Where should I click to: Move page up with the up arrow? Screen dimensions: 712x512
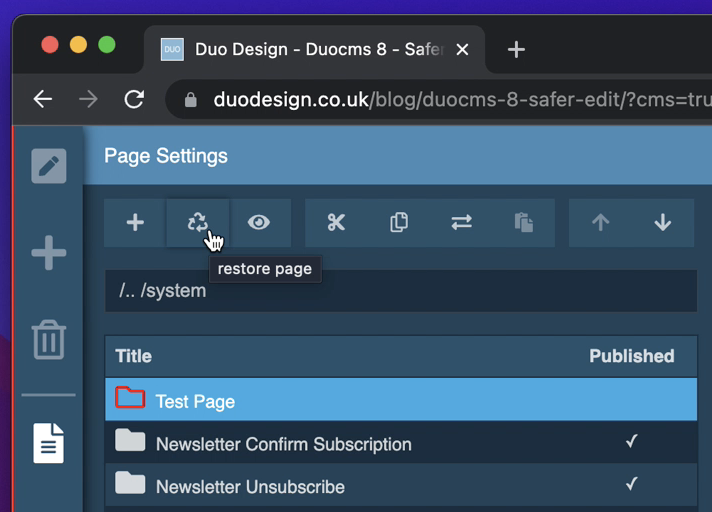click(x=600, y=223)
